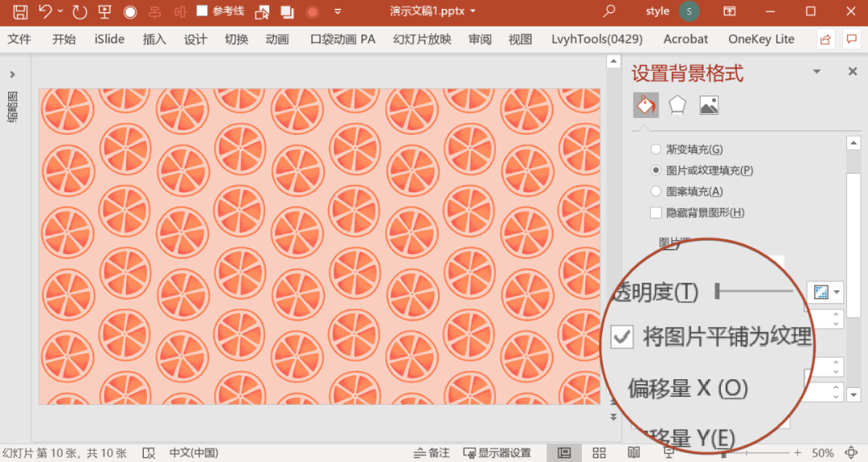Toggle the 参考线 checkbox
The height and width of the screenshot is (462, 868).
[203, 10]
